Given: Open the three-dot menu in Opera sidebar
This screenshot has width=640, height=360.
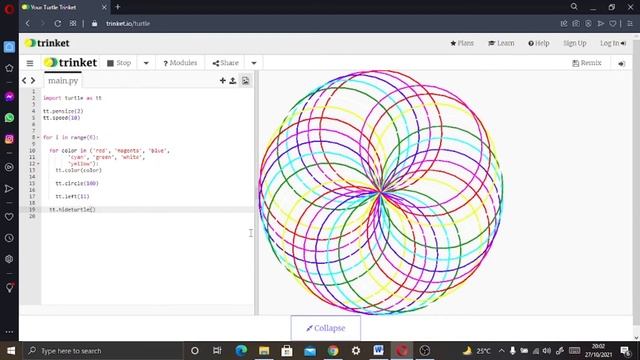Looking at the screenshot, I should pos(9,332).
